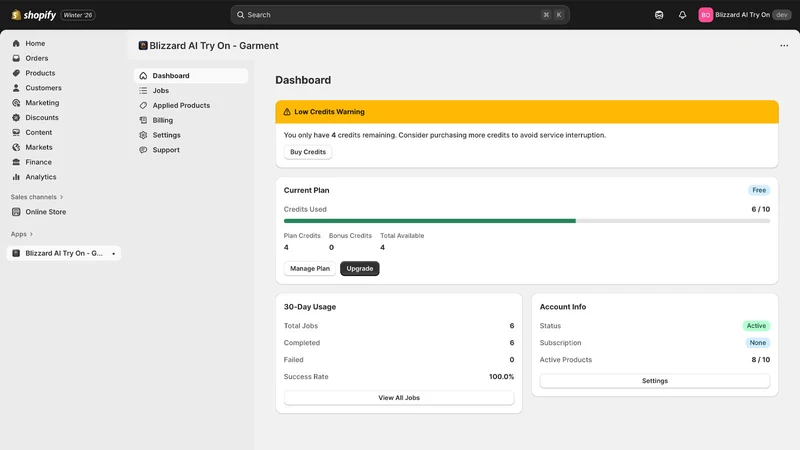The height and width of the screenshot is (450, 800).
Task: Click the Marketing target icon
Action: (16, 103)
